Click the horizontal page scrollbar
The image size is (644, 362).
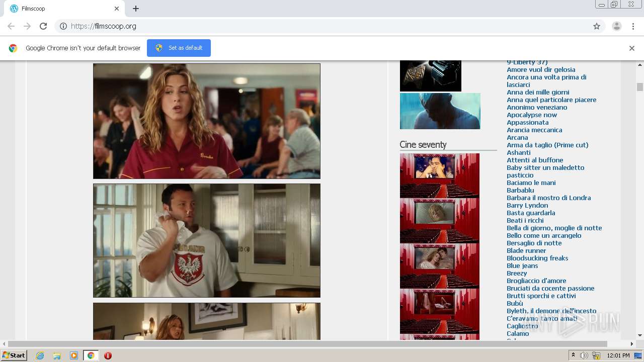pyautogui.click(x=308, y=344)
